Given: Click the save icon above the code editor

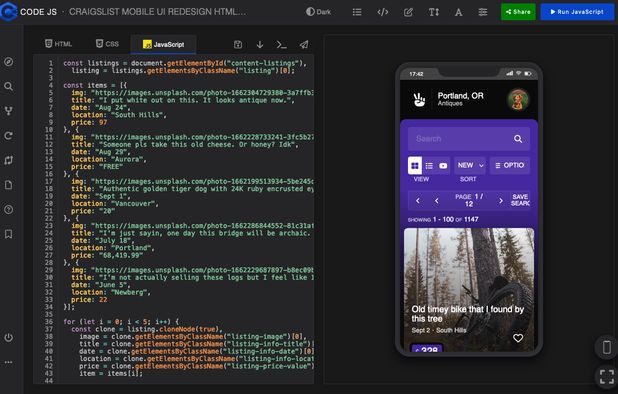Looking at the screenshot, I should point(238,45).
